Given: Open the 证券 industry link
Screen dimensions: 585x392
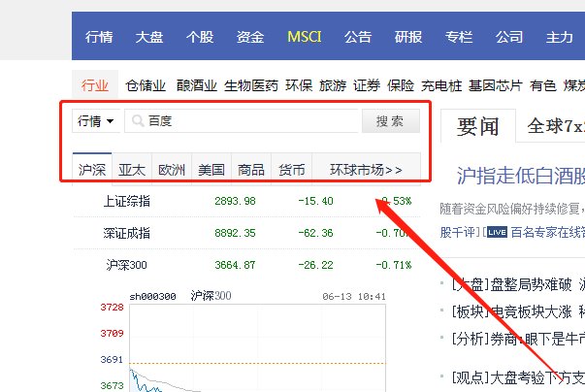Looking at the screenshot, I should 367,85.
